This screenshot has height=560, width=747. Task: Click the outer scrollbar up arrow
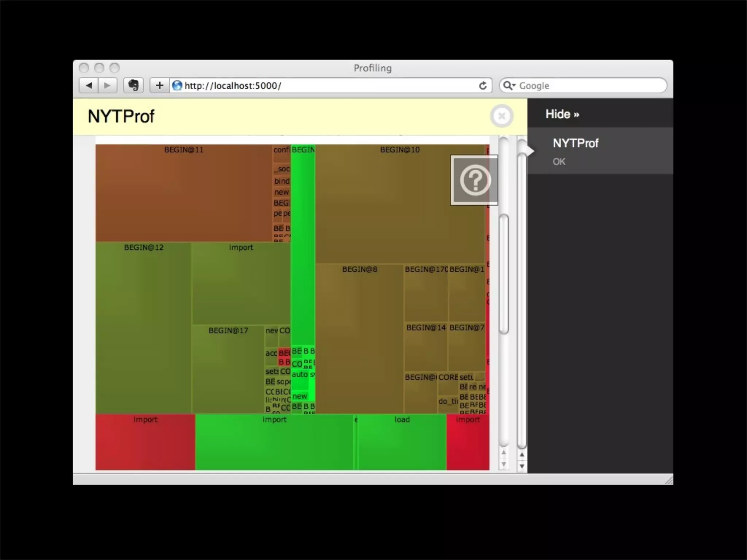coord(522,455)
